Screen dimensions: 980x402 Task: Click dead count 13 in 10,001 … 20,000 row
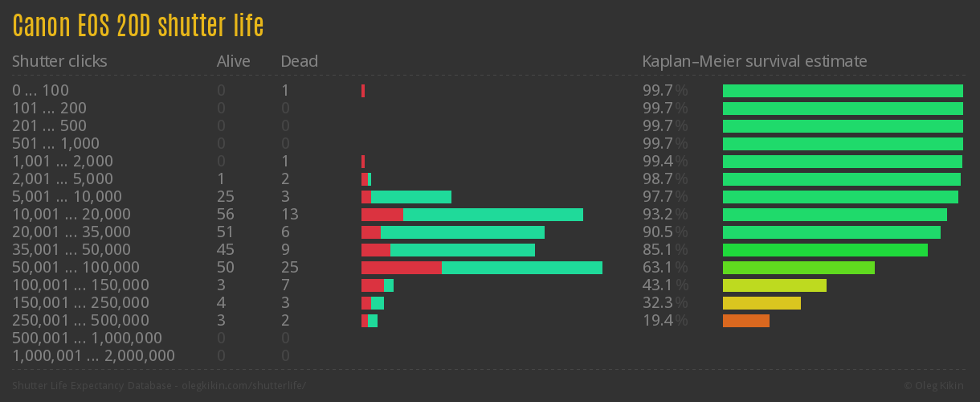tap(289, 215)
